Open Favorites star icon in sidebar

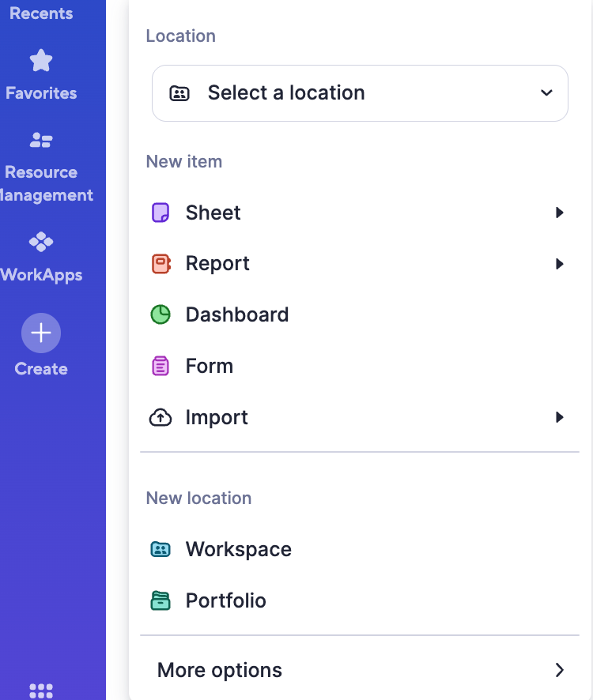tap(41, 60)
